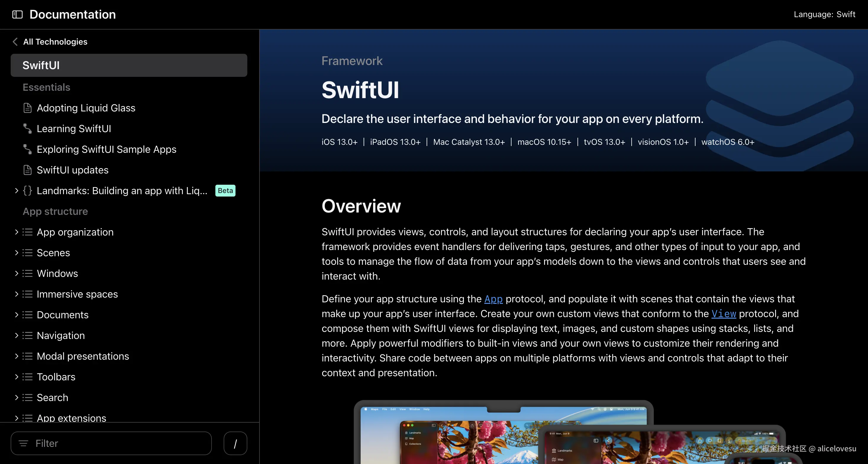Follow the View protocol link

pos(723,314)
